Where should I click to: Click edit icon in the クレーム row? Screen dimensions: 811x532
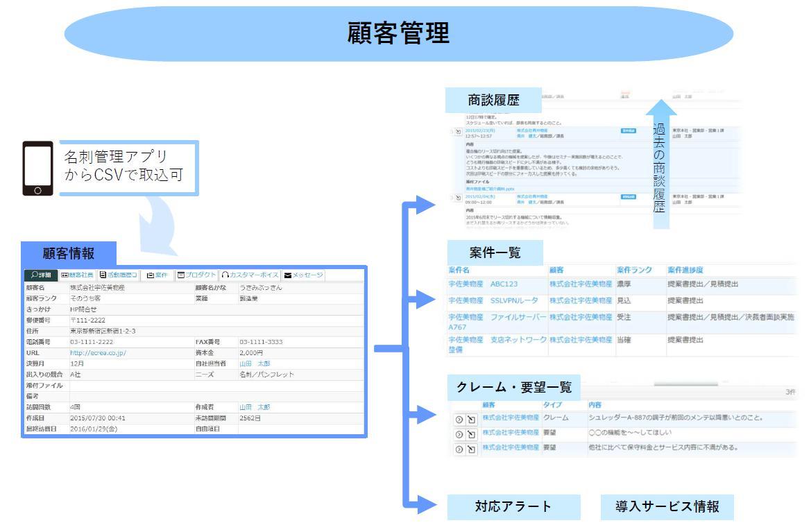(470, 418)
